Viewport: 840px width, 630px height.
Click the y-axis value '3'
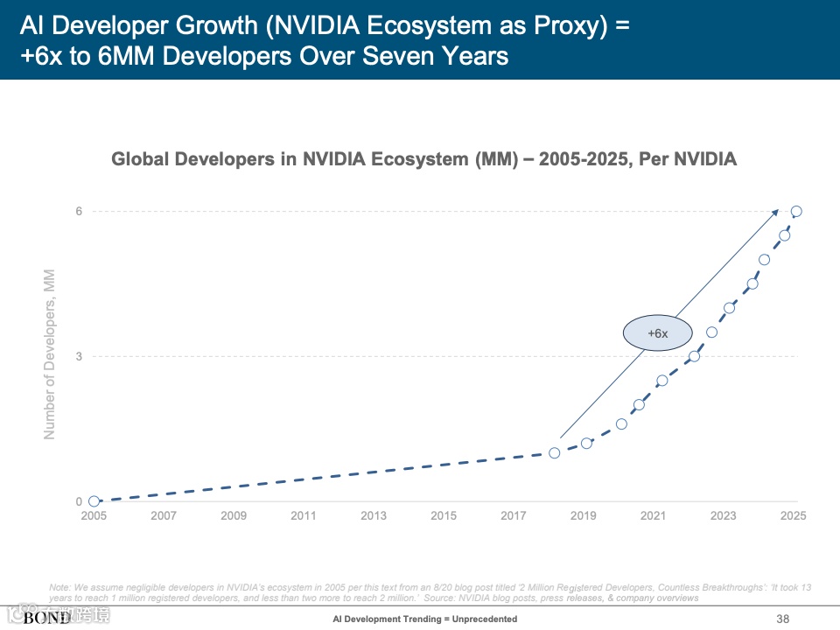[x=79, y=356]
